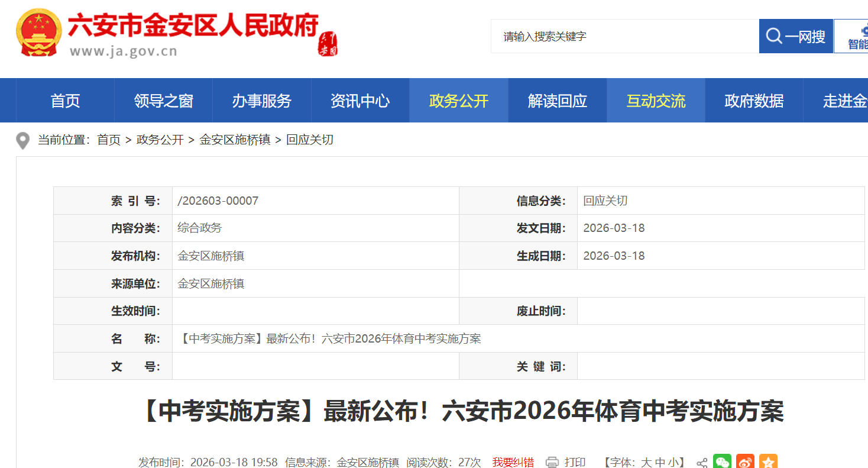Click the 我要纠错 link
868x468 pixels.
(x=513, y=463)
